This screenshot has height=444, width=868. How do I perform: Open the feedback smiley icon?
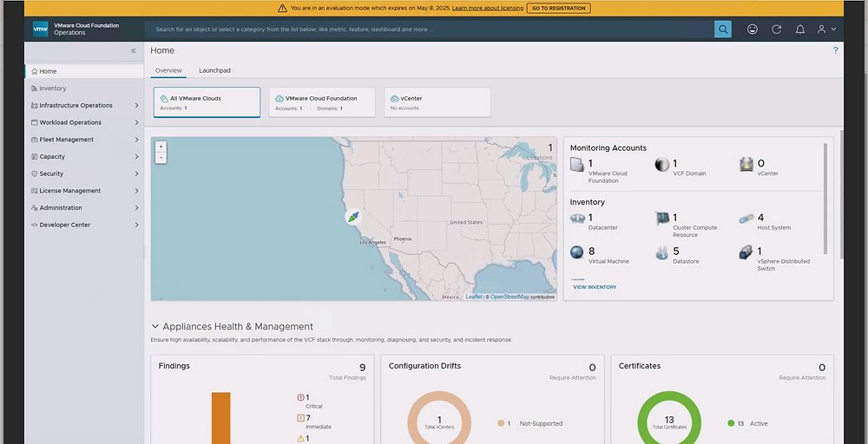(x=752, y=29)
